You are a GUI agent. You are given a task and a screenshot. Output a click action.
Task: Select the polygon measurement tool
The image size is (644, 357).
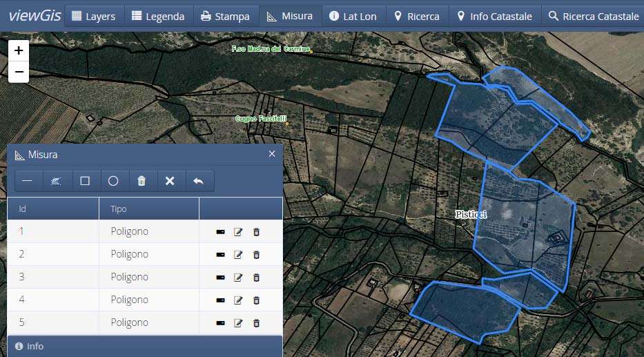click(x=56, y=181)
